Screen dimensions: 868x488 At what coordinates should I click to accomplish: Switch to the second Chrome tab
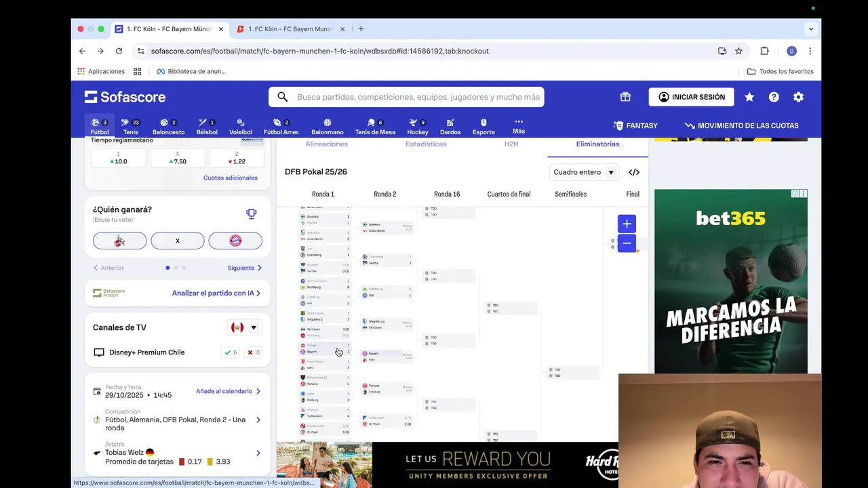pos(292,29)
